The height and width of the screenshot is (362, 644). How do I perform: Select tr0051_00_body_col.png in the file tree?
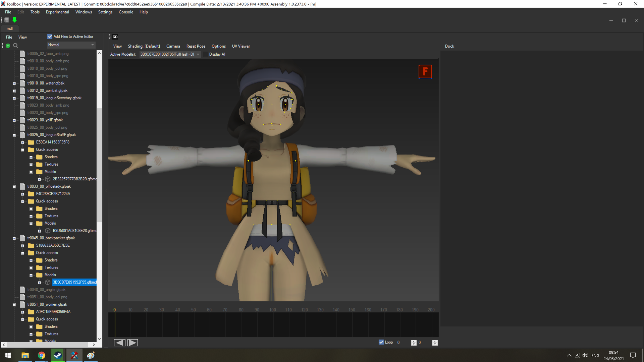[47, 297]
